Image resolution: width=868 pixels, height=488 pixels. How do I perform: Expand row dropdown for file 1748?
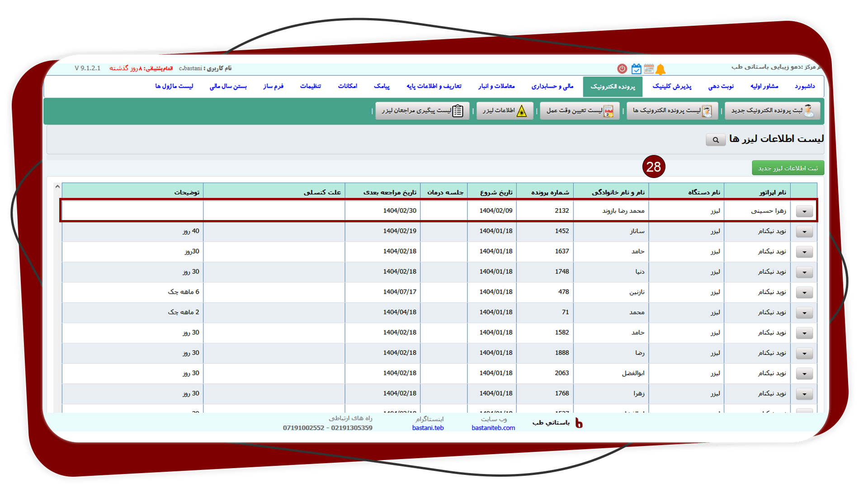804,272
